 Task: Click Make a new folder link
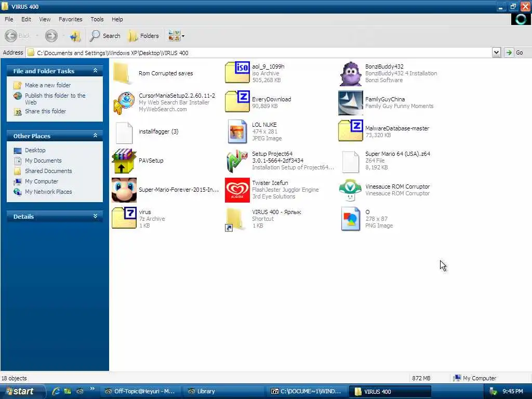[x=48, y=85]
